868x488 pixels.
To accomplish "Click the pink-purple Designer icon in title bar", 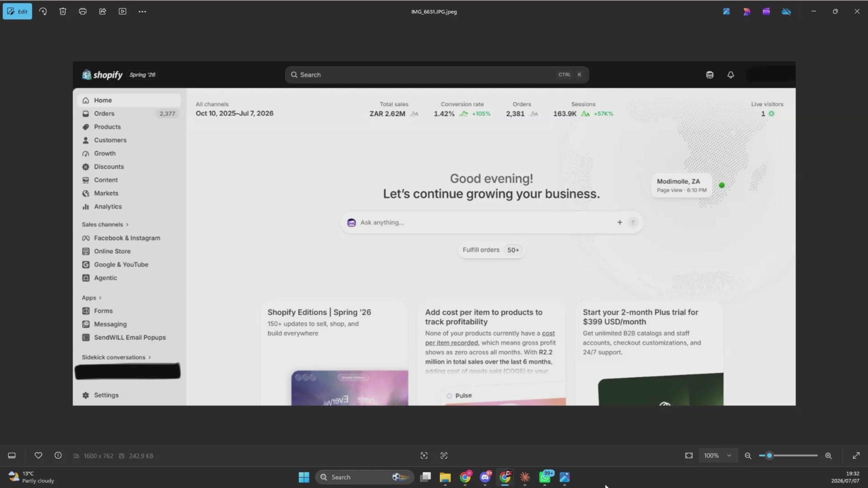I will 746,11.
